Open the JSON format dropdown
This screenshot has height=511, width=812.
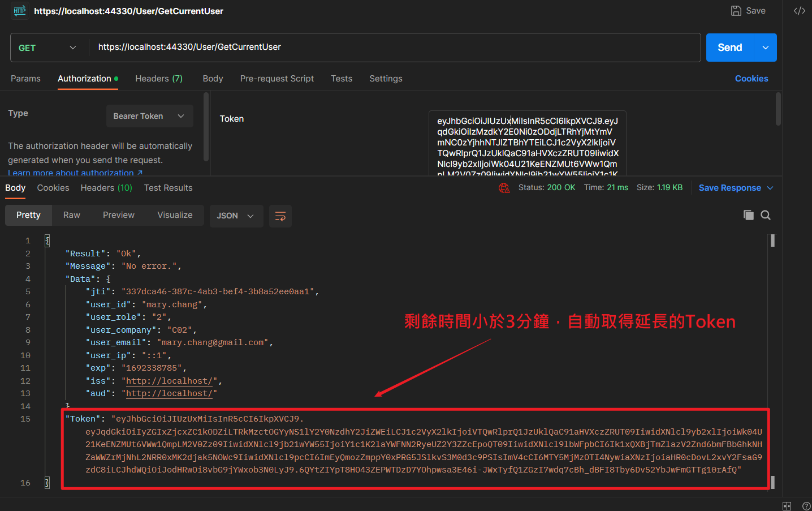coord(236,216)
